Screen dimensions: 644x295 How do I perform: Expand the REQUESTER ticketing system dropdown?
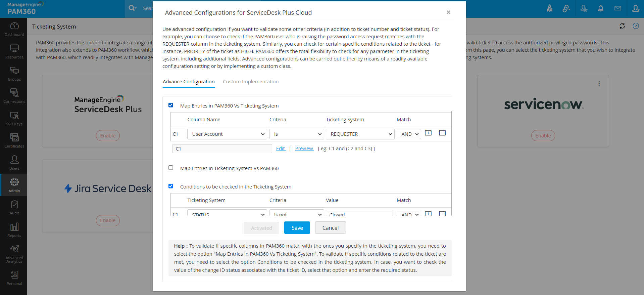click(360, 134)
